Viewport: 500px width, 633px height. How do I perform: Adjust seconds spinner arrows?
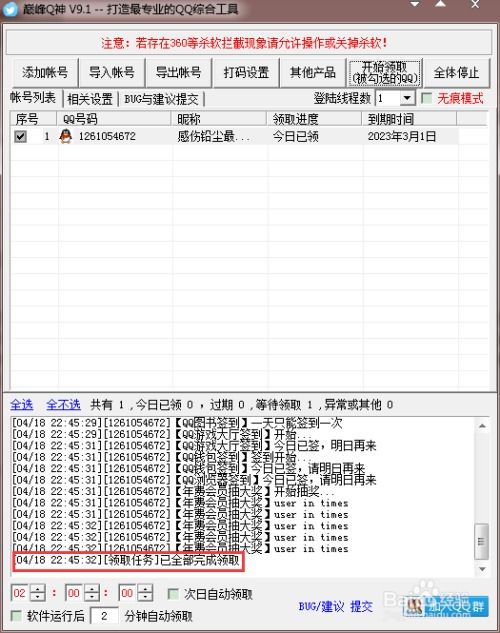coord(145,593)
